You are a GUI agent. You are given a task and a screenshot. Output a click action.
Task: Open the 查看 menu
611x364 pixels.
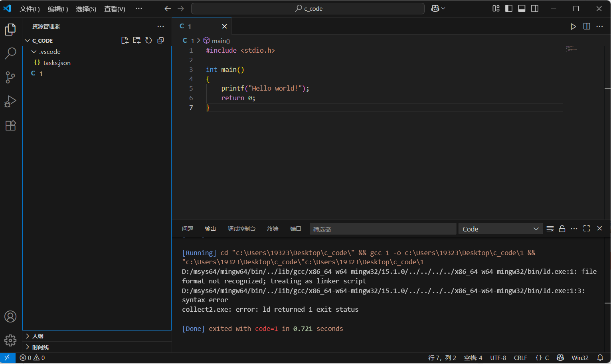115,8
